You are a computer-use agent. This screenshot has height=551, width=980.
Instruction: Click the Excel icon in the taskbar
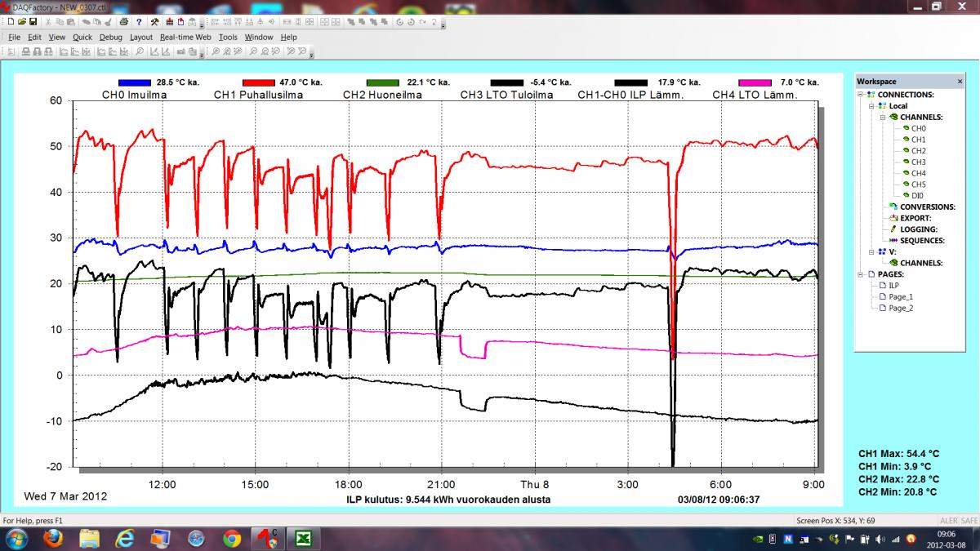303,538
